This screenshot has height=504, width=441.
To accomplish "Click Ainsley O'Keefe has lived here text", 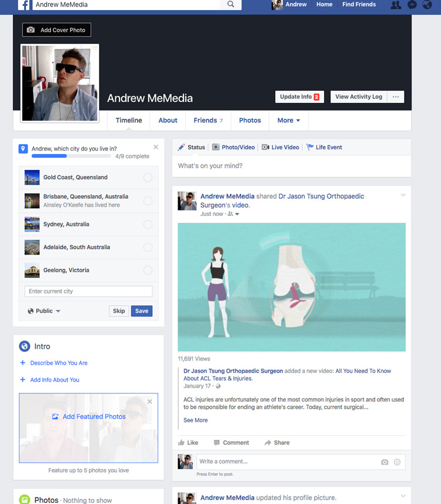I will (82, 205).
